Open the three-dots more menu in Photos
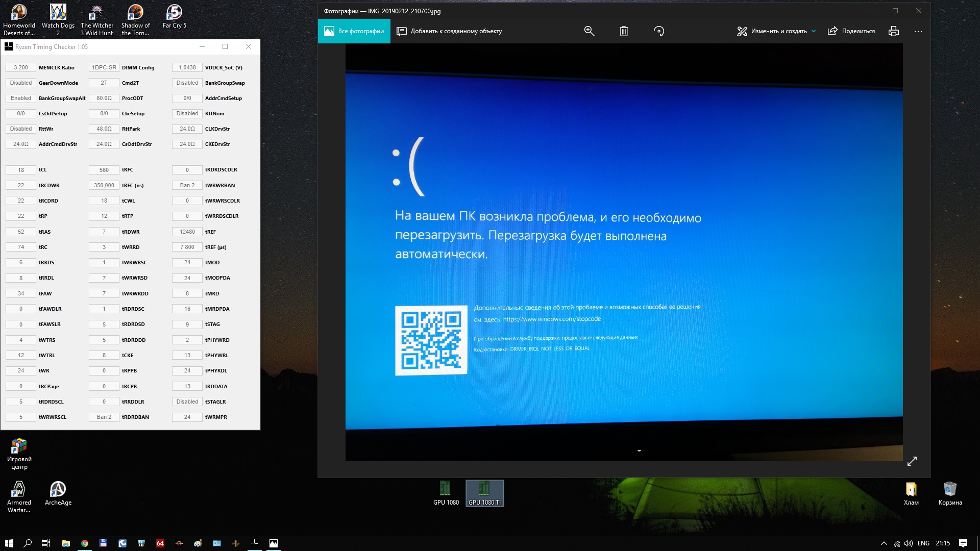Image resolution: width=980 pixels, height=551 pixels. (x=918, y=31)
